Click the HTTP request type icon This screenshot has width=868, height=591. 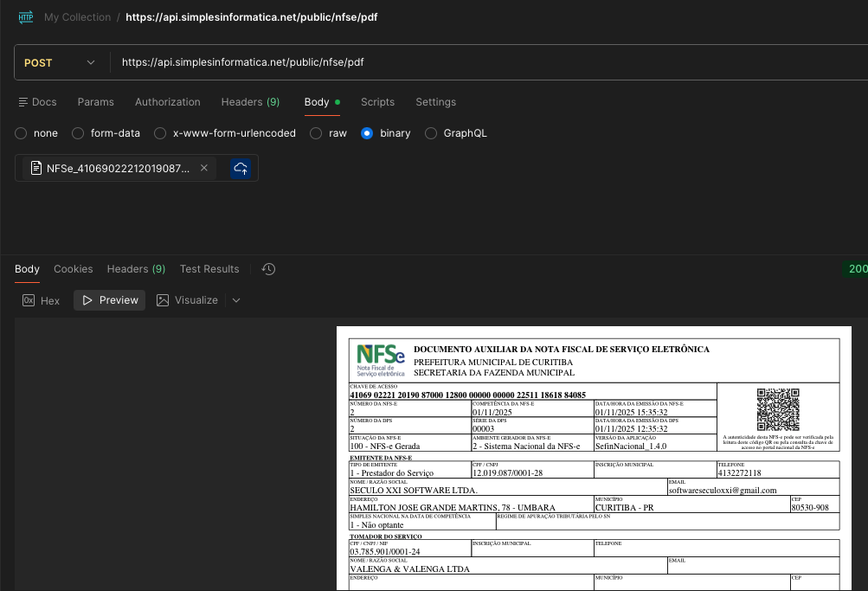click(25, 17)
